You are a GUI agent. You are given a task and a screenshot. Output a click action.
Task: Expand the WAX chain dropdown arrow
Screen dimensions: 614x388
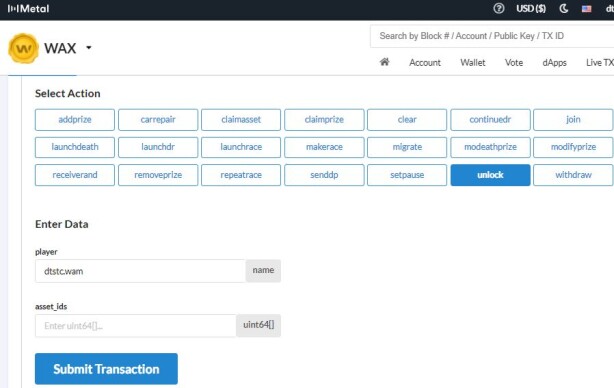tap(89, 48)
